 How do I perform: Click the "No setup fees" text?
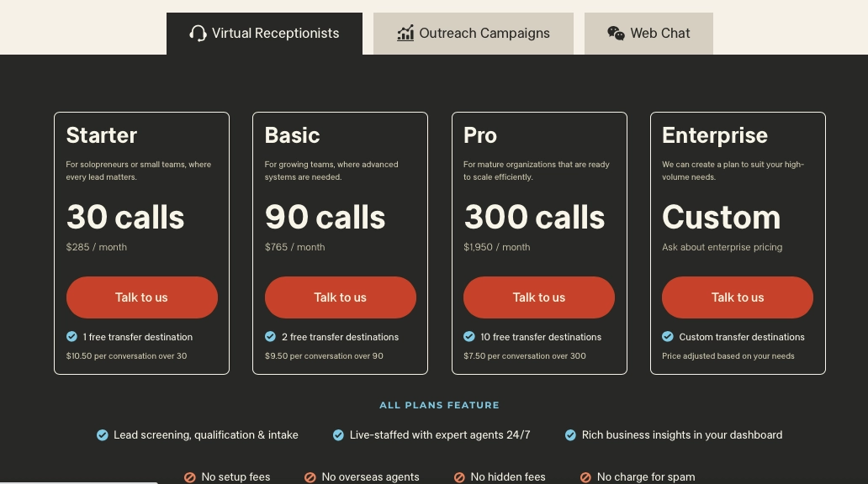(x=236, y=477)
